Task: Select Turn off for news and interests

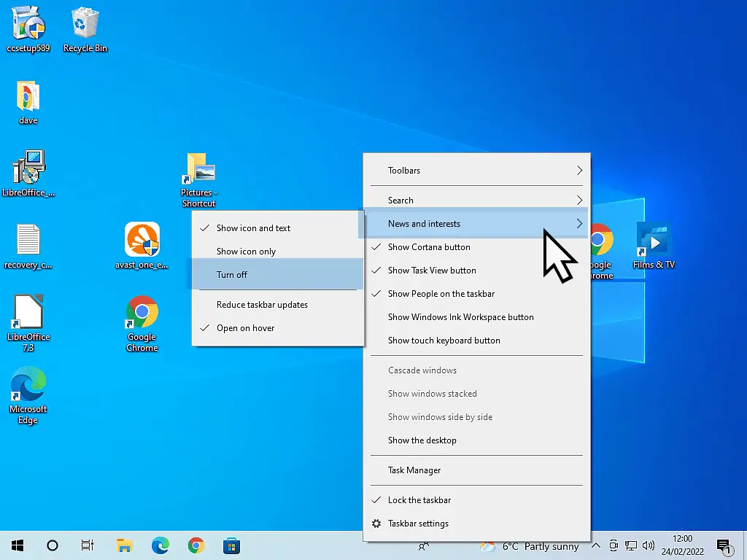Action: pos(232,275)
